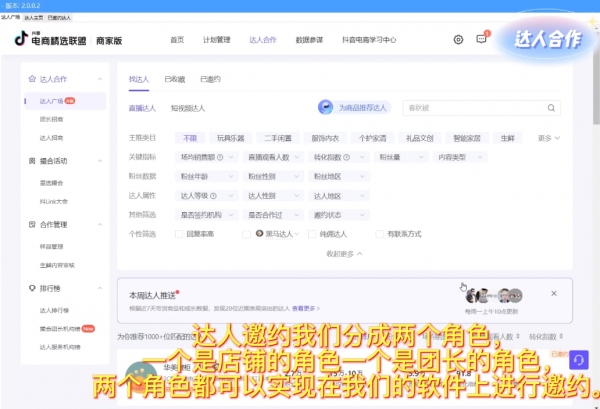
Task: Open the 粉丝年龄 dropdown
Action: coord(207,176)
